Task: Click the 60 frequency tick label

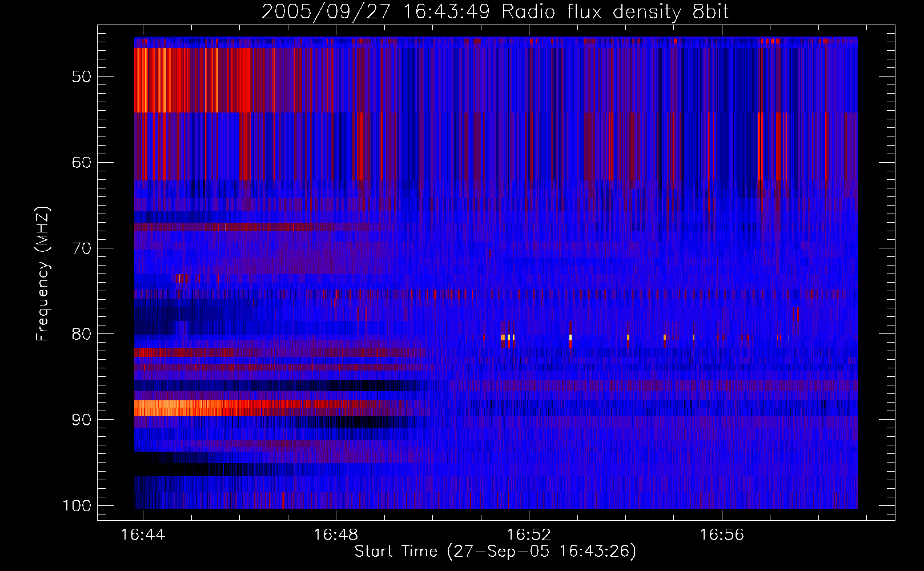Action: [x=81, y=162]
